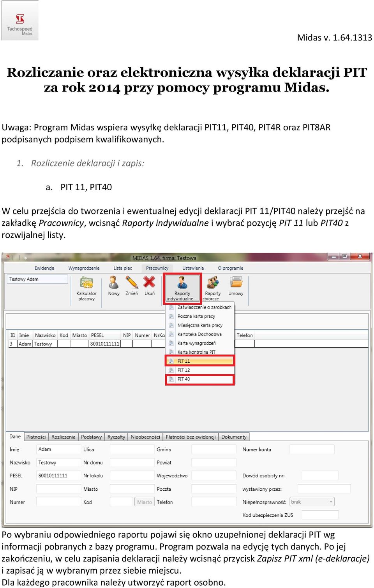Select PIT 40 from the dropdown list

pos(200,379)
